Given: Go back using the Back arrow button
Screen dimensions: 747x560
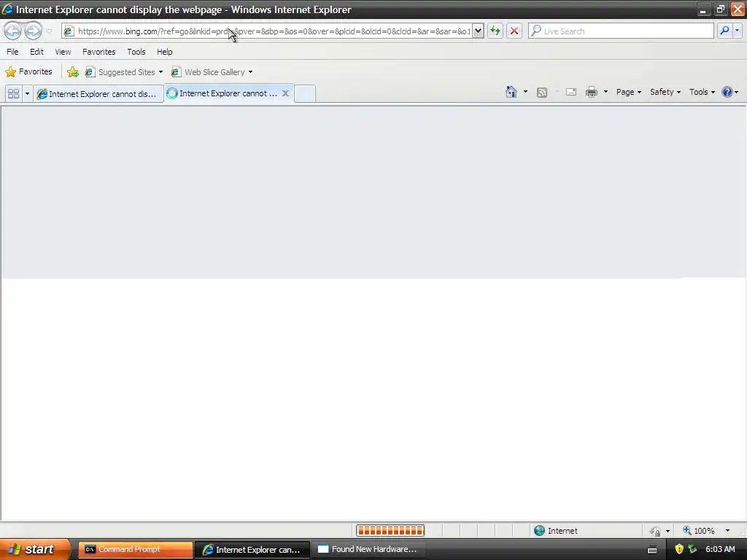Looking at the screenshot, I should pos(13,31).
